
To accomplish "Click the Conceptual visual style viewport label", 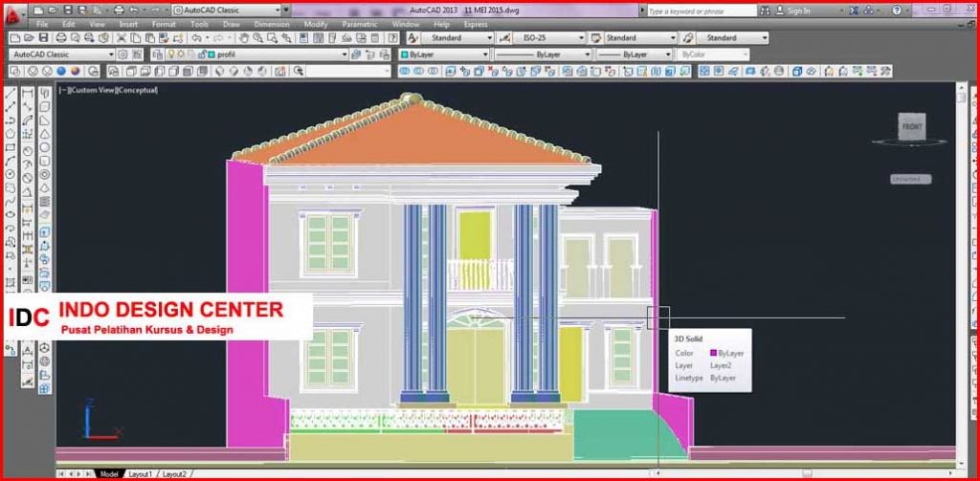I will pos(137,90).
